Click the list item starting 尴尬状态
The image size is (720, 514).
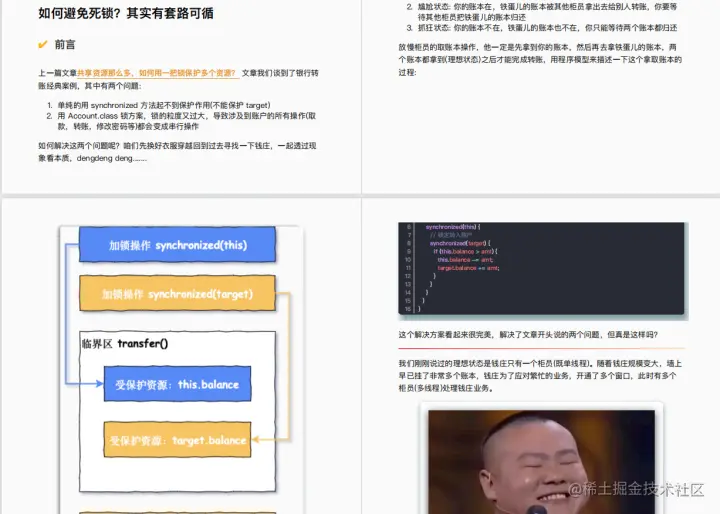coord(542,12)
